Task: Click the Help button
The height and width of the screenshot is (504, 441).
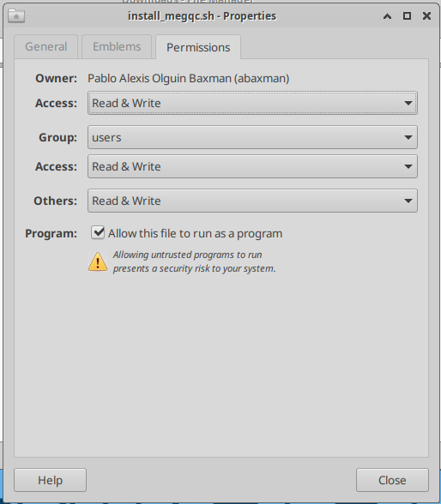Action: [50, 480]
